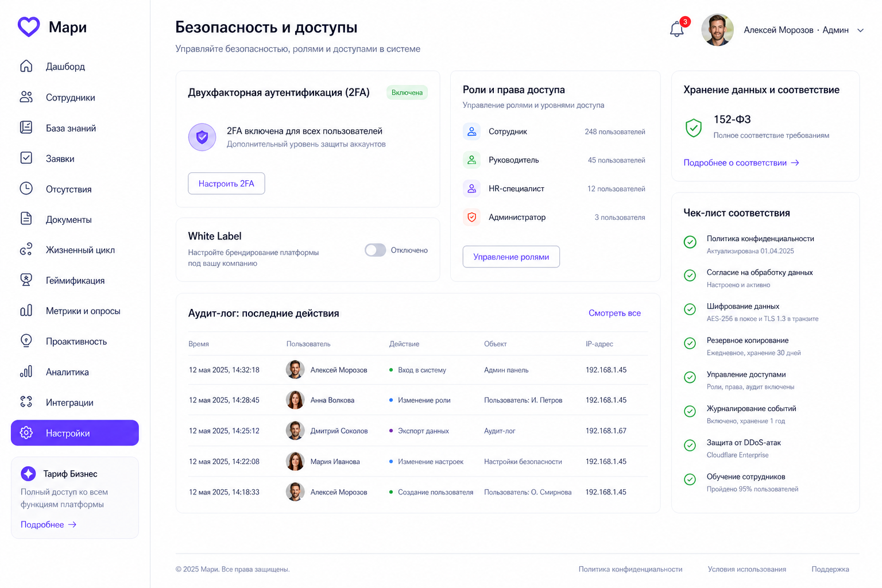Click the user profile photo in header
This screenshot has height=588, width=882.
point(718,30)
